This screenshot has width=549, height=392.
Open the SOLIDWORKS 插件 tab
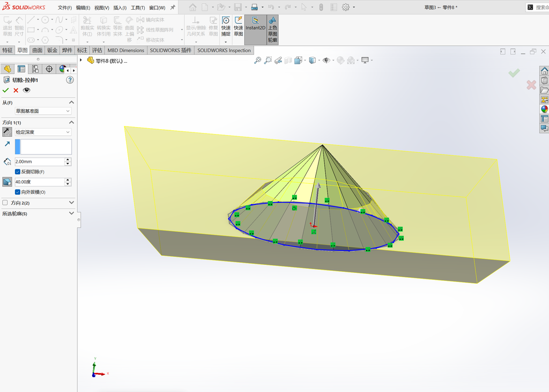(170, 50)
